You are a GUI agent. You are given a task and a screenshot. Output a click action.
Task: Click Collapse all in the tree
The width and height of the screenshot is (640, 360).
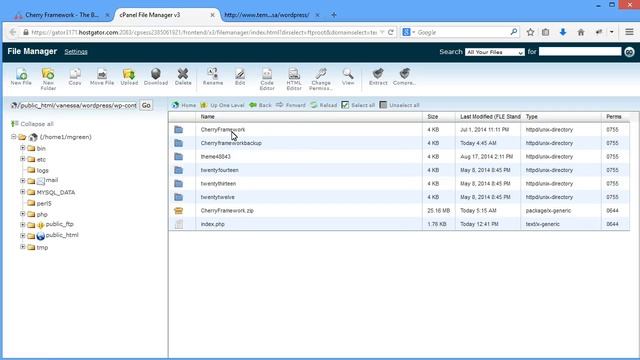[x=32, y=124]
